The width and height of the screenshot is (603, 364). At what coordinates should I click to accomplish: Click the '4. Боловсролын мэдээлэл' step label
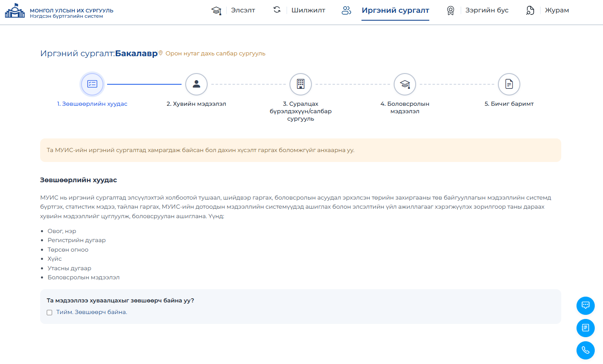405,107
